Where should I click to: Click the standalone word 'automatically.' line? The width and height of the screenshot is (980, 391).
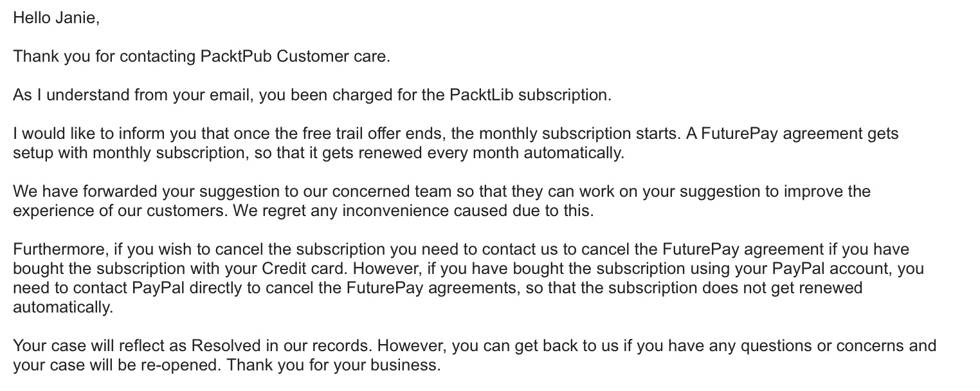(63, 307)
